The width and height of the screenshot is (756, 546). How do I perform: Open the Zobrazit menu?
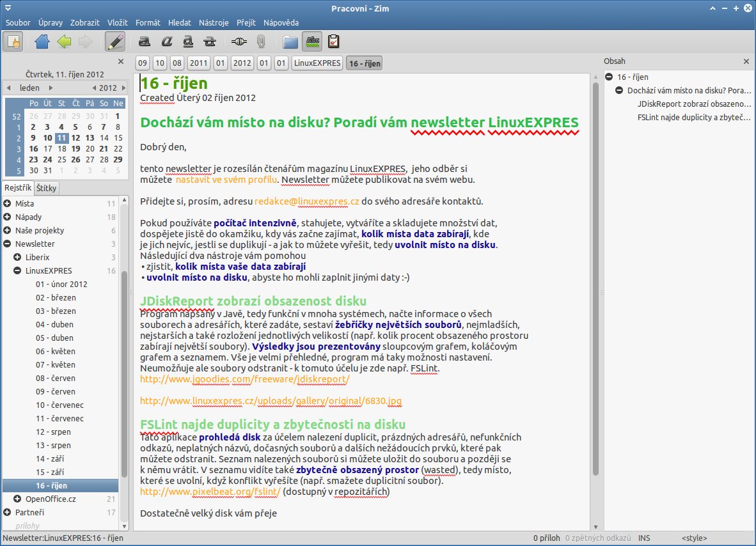tap(85, 22)
